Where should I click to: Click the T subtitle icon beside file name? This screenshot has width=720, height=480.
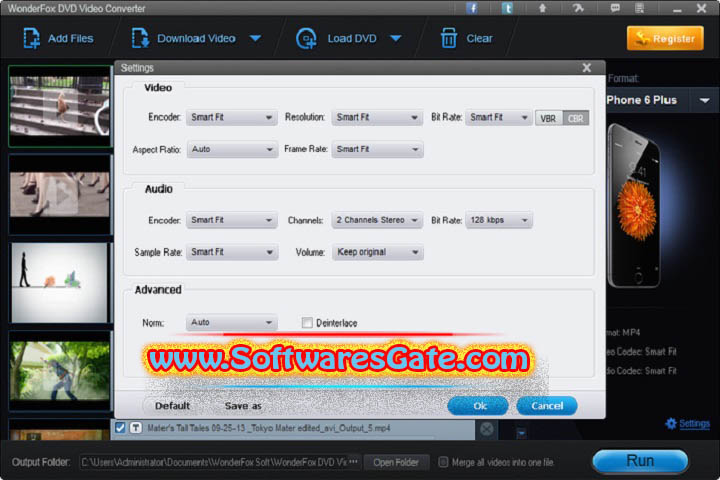point(135,428)
